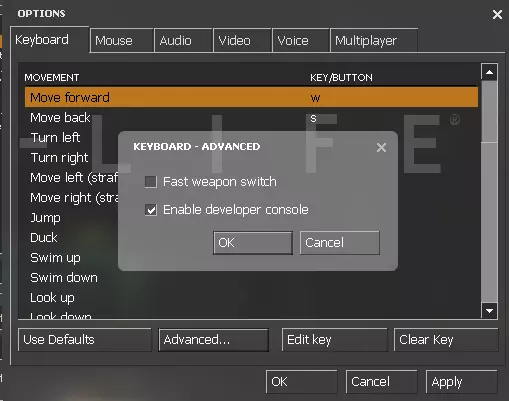The width and height of the screenshot is (509, 401).
Task: Enable Fast weapon switch checkbox
Action: pos(151,182)
